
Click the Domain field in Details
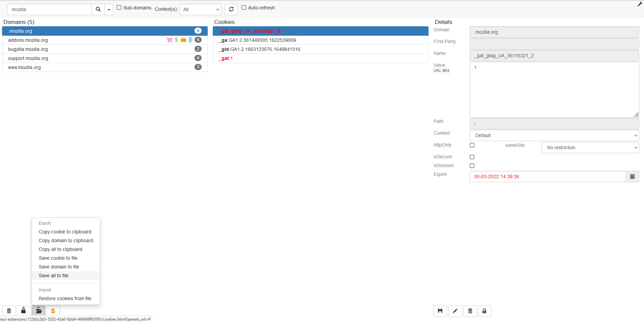(x=554, y=32)
